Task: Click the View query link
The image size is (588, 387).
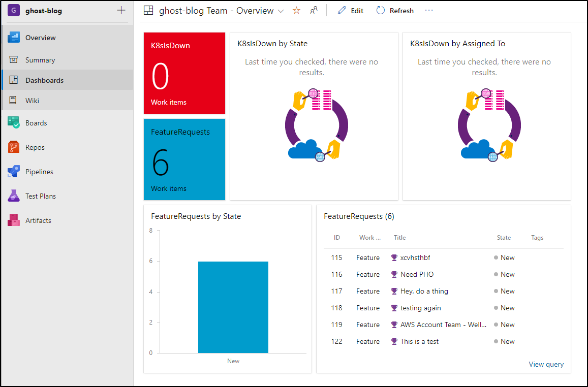Action: (x=546, y=364)
